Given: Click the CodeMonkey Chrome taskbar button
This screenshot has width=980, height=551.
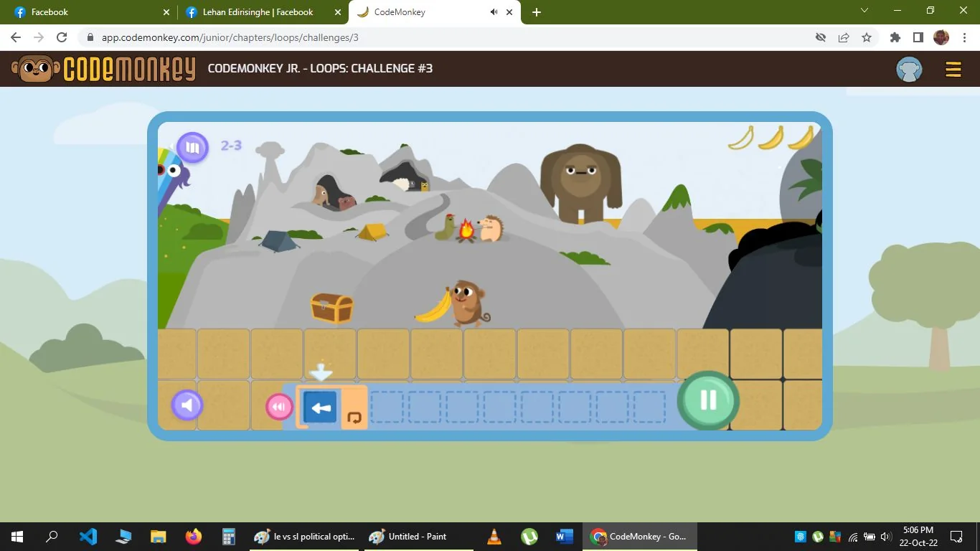Looking at the screenshot, I should coord(639,537).
